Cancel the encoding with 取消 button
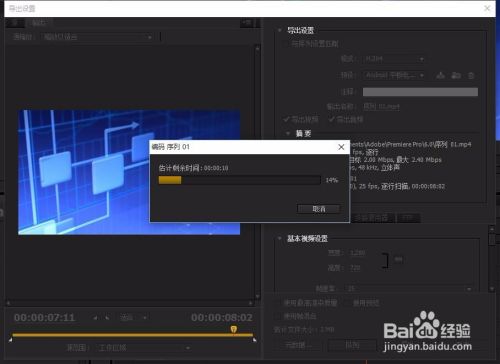The image size is (500, 364). [x=319, y=209]
